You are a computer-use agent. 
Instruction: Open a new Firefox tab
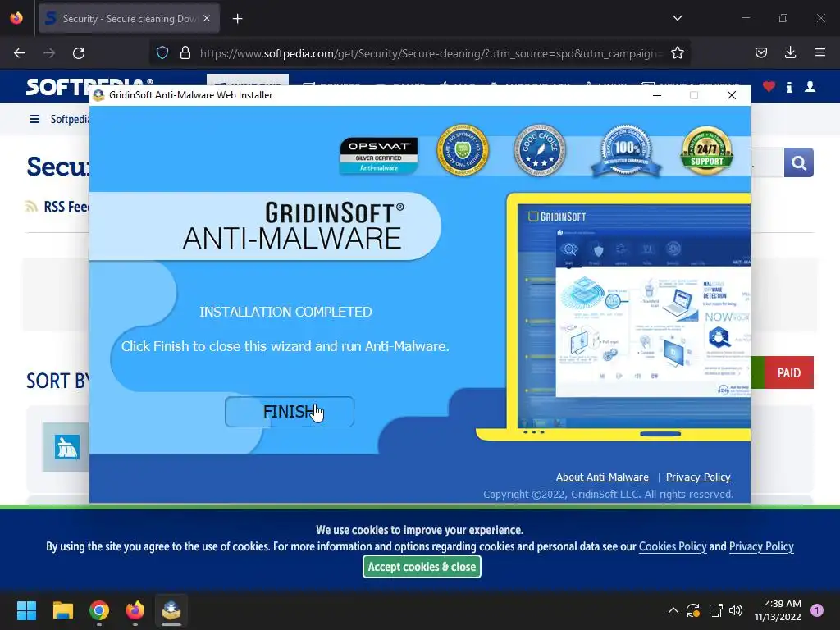(237, 19)
